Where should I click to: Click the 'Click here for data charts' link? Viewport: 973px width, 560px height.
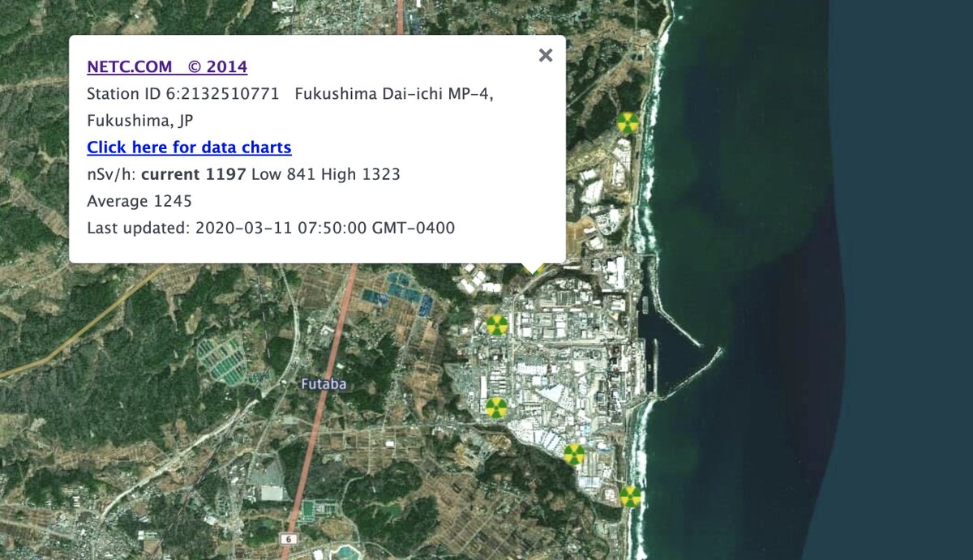click(x=189, y=147)
